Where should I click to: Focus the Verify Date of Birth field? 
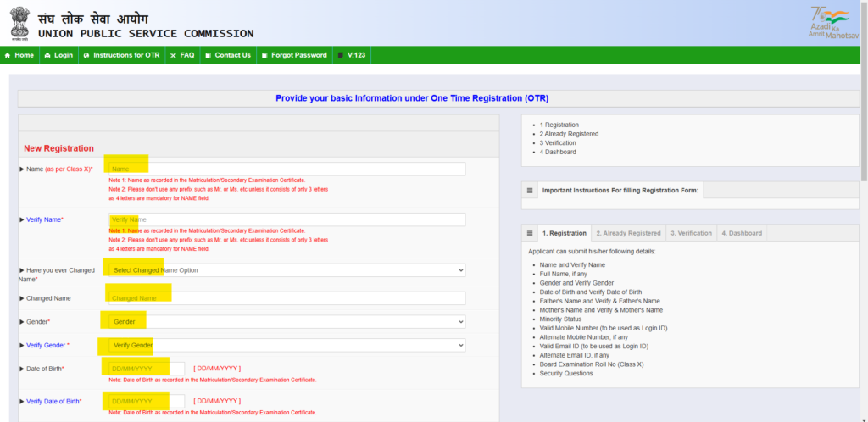pyautogui.click(x=147, y=401)
